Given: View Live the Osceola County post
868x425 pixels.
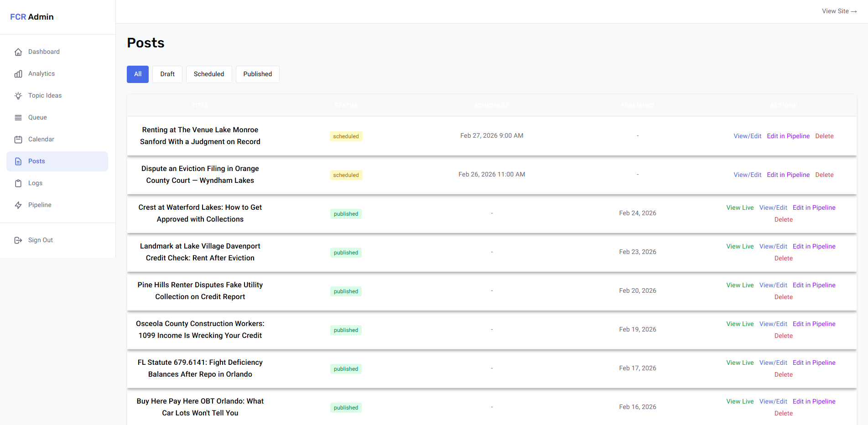Looking at the screenshot, I should [x=740, y=324].
